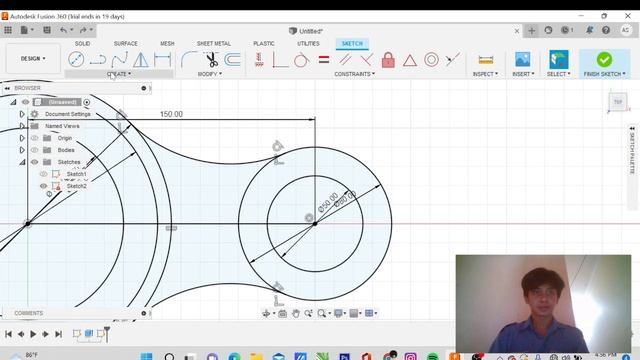
Task: Switch to the SHEET METAL tab
Action: [213, 43]
